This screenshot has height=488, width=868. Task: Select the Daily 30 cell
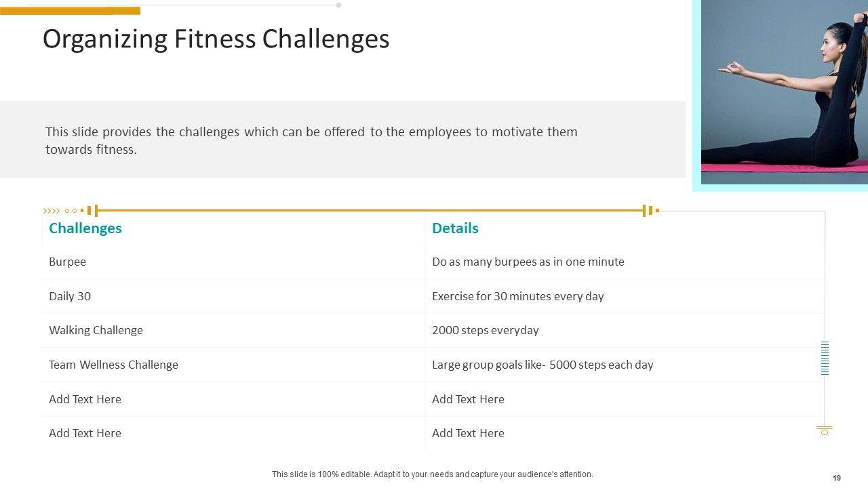pyautogui.click(x=70, y=296)
